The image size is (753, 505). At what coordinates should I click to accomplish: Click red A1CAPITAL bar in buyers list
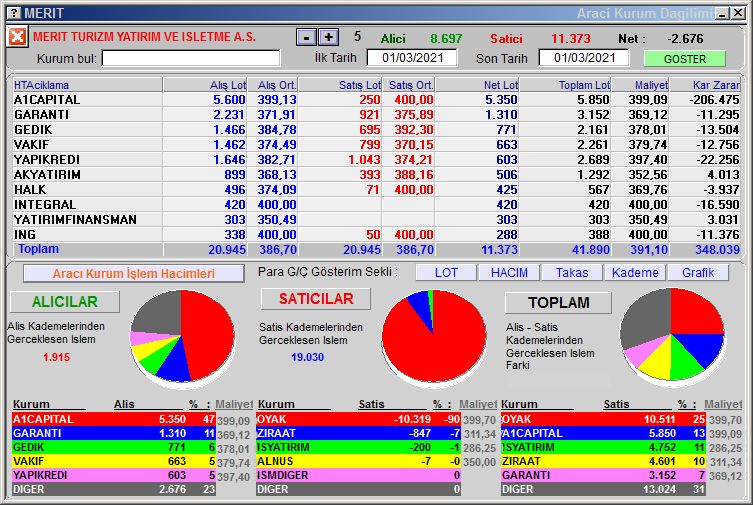[114, 419]
